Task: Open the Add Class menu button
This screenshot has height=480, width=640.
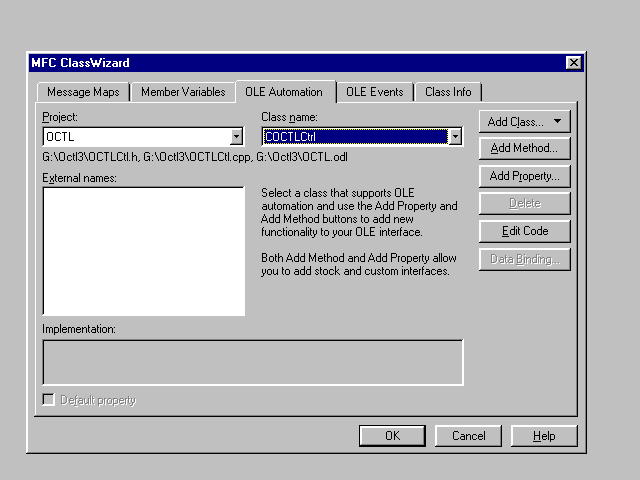Action: click(x=524, y=122)
